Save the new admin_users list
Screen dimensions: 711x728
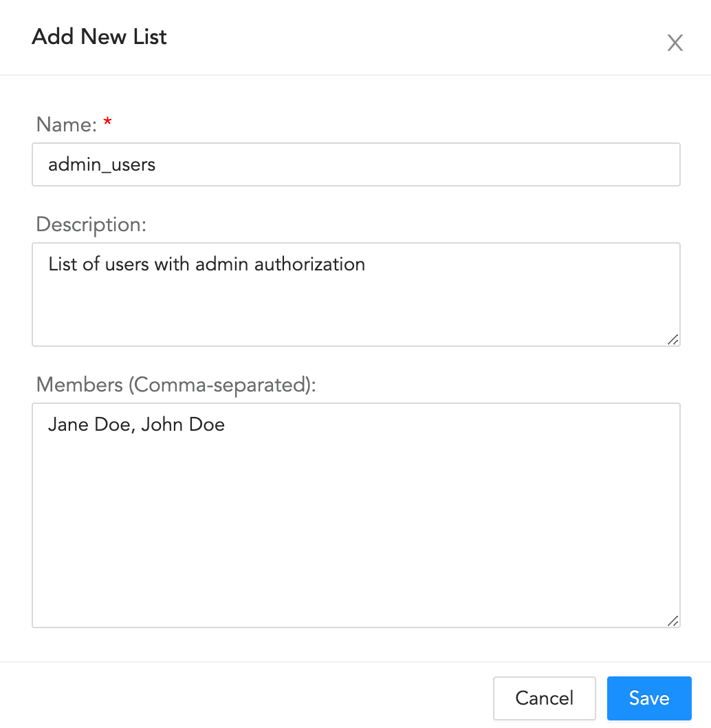648,698
